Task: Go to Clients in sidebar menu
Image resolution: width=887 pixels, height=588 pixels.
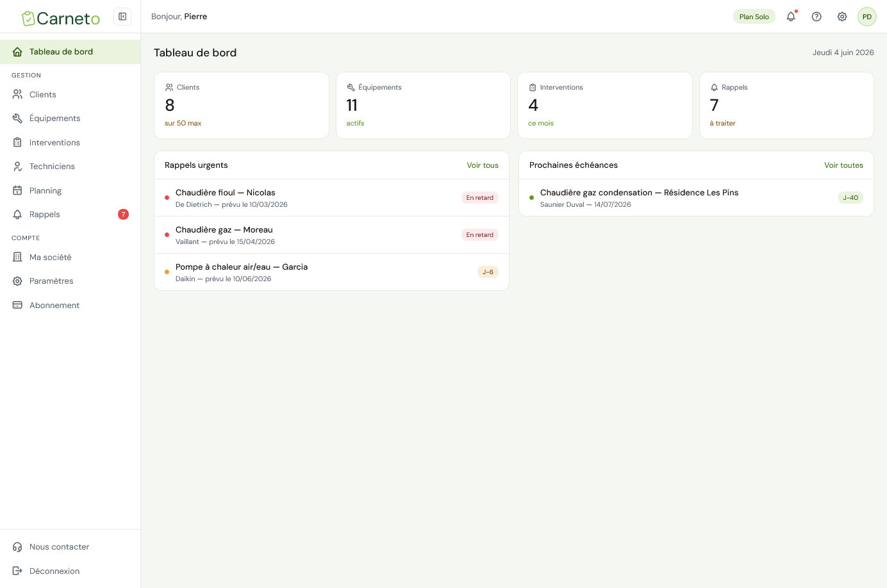Action: pyautogui.click(x=70, y=94)
